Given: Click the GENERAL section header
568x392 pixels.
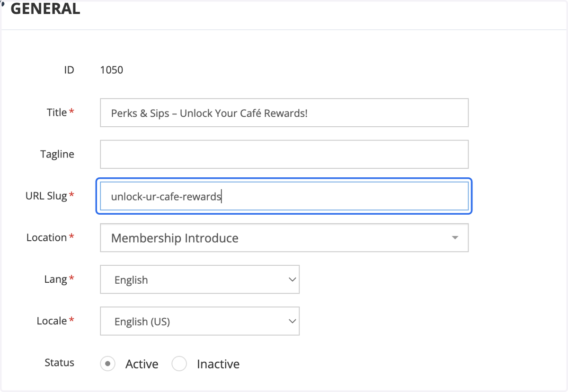Looking at the screenshot, I should [45, 9].
